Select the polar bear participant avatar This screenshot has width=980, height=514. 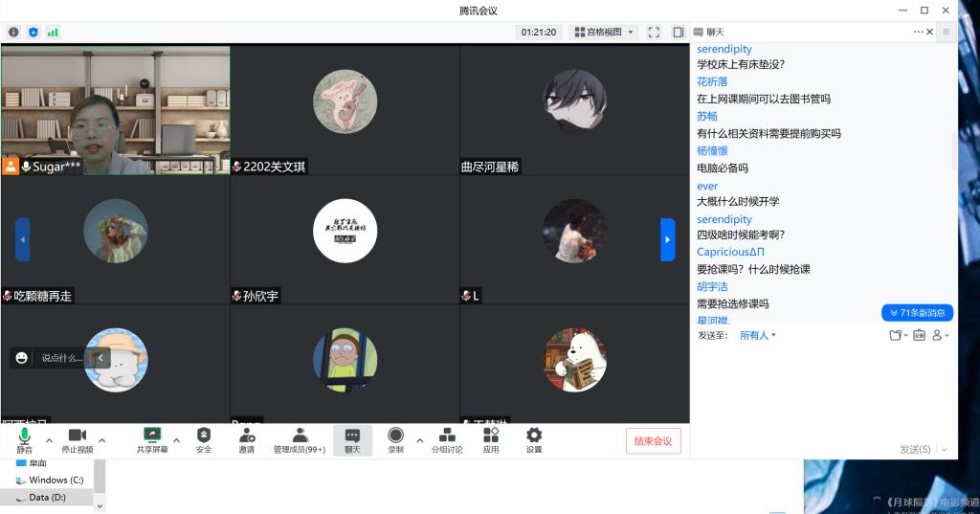574,360
